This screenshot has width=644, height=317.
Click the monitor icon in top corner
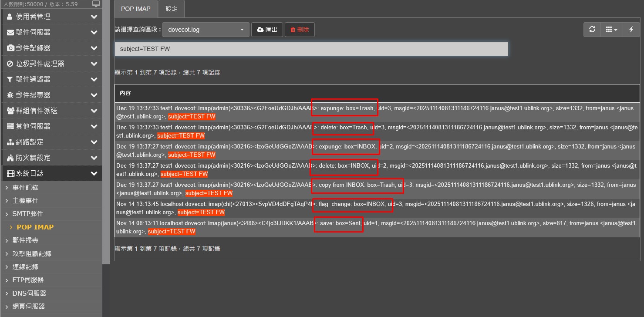[x=96, y=4]
